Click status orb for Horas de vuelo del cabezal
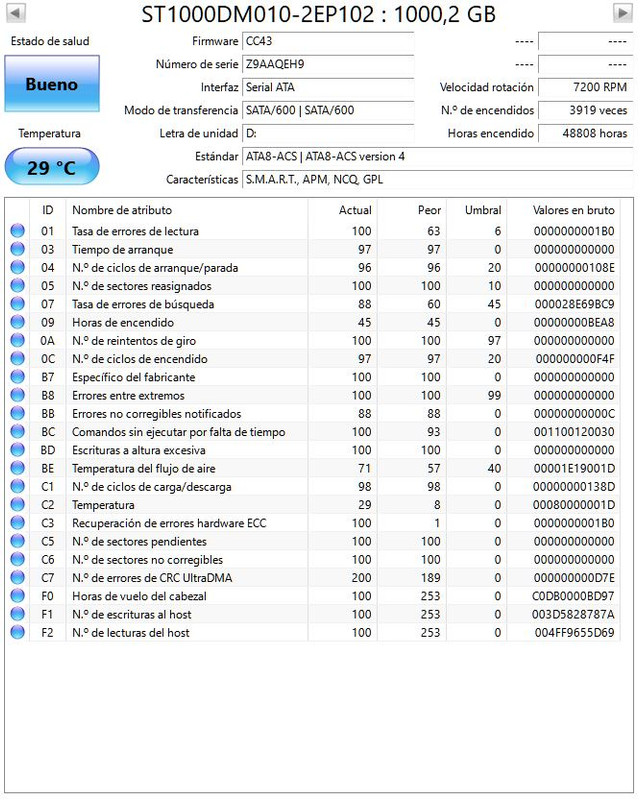Image resolution: width=640 pixels, height=800 pixels. click(17, 596)
